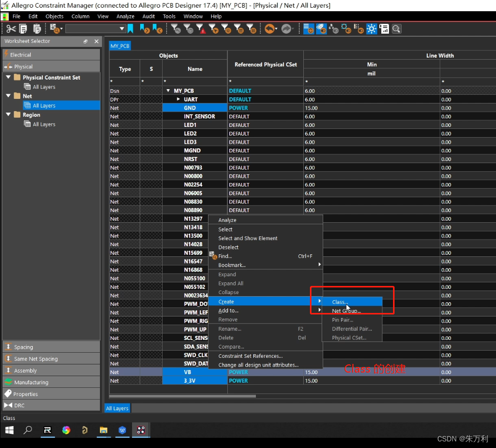Collapse the MY_PCB design row arrow
The image size is (496, 448).
pyautogui.click(x=168, y=91)
